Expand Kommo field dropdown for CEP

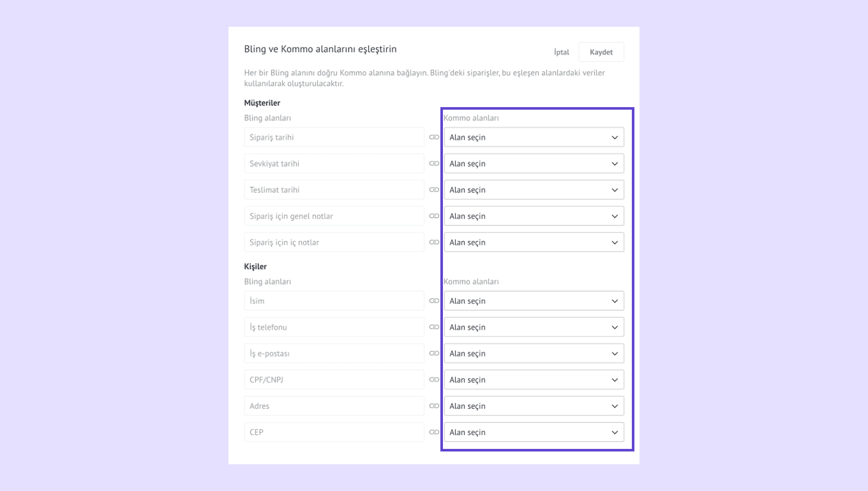534,432
